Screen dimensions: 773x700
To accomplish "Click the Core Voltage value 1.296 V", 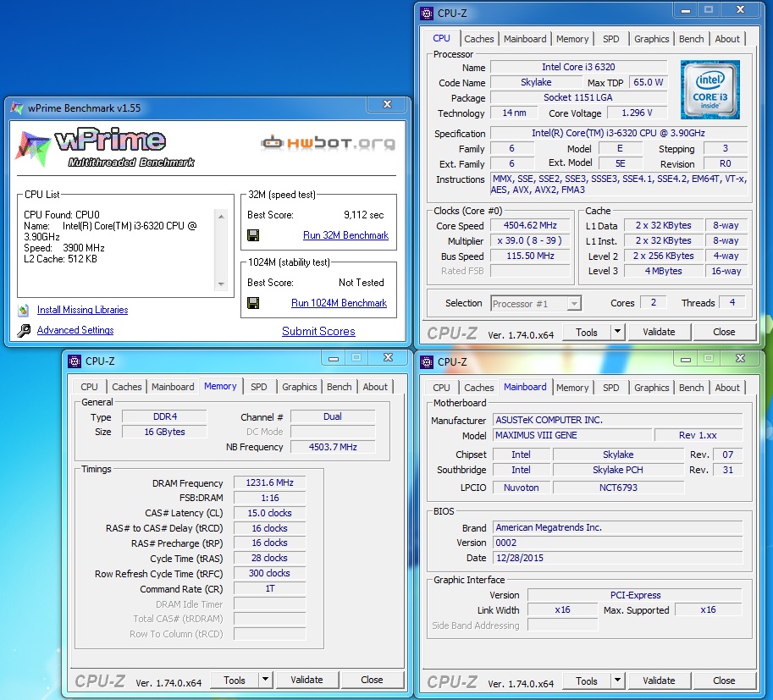I will point(637,113).
